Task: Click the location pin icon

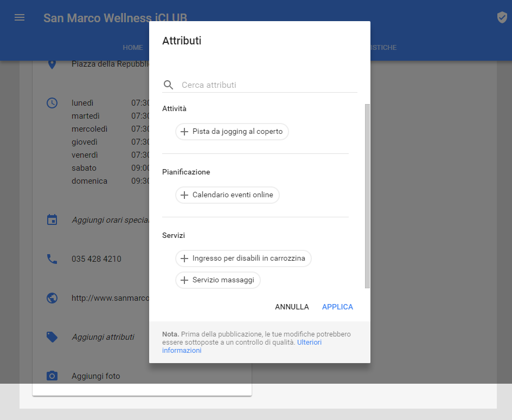Action: tap(52, 64)
